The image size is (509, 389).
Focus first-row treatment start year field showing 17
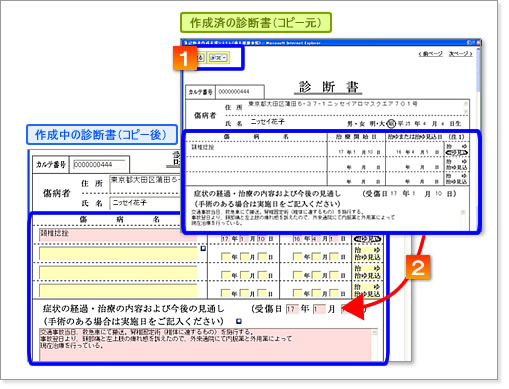point(226,239)
